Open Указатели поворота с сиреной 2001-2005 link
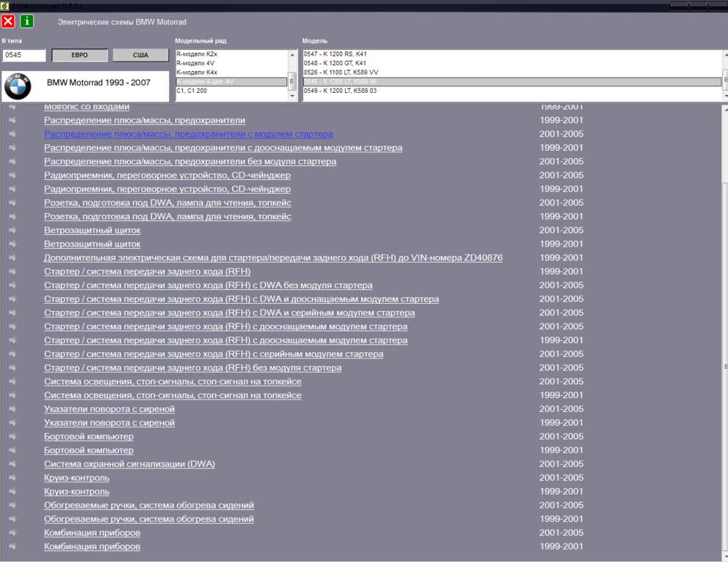This screenshot has width=728, height=562. click(109, 409)
